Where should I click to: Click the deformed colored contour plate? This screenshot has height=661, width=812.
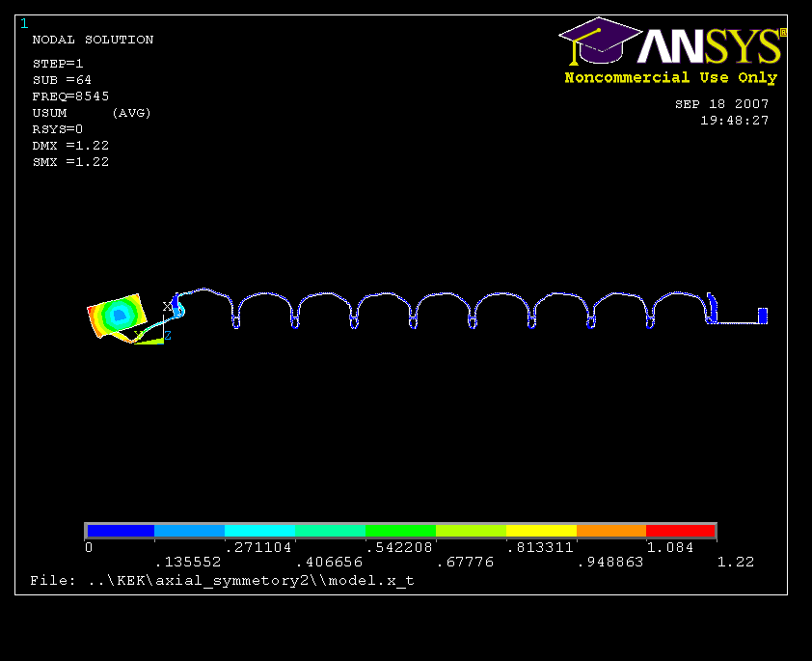point(117,316)
